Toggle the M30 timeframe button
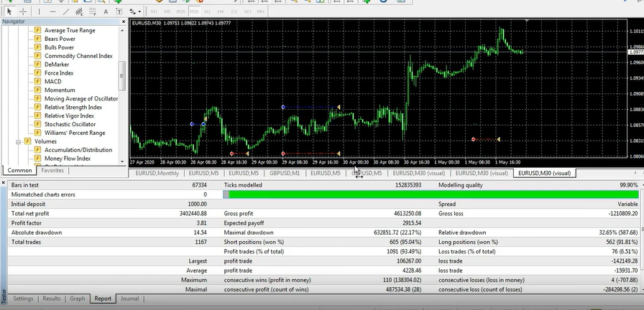The height and width of the screenshot is (310, 644). pos(193,11)
